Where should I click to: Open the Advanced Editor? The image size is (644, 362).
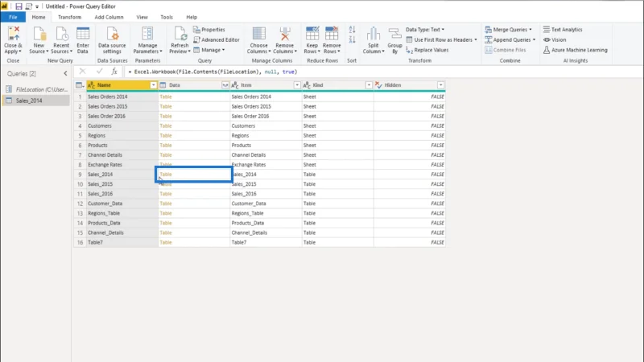217,39
